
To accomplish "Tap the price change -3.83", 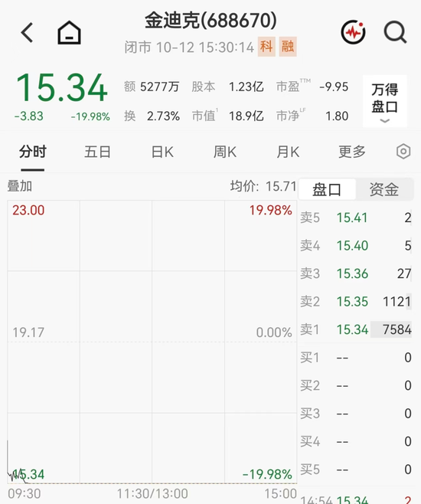I will coord(28,116).
